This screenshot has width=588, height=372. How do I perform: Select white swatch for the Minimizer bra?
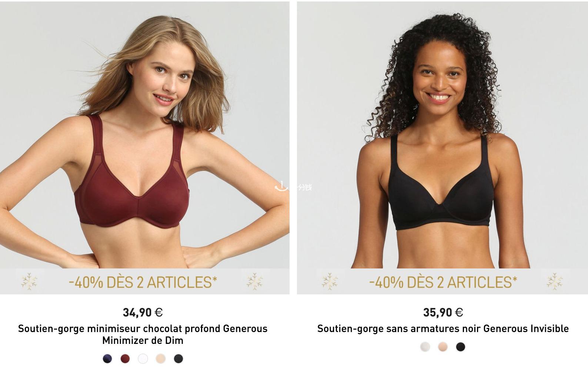pyautogui.click(x=143, y=358)
